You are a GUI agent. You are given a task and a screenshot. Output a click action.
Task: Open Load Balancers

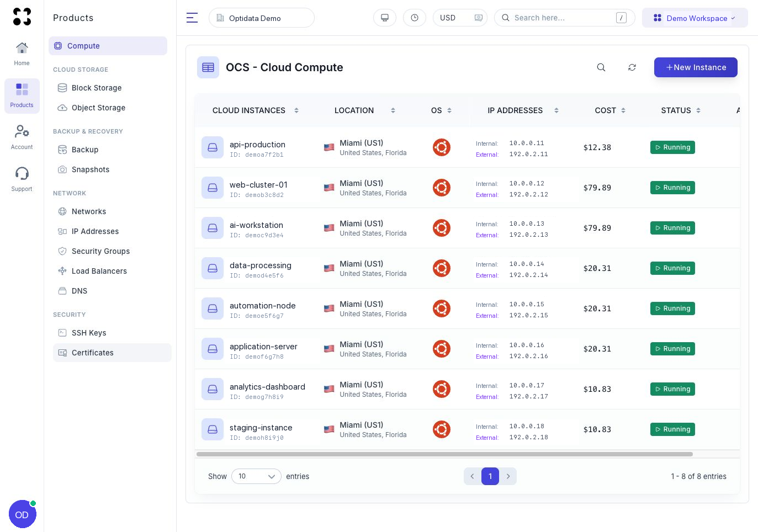point(112,271)
